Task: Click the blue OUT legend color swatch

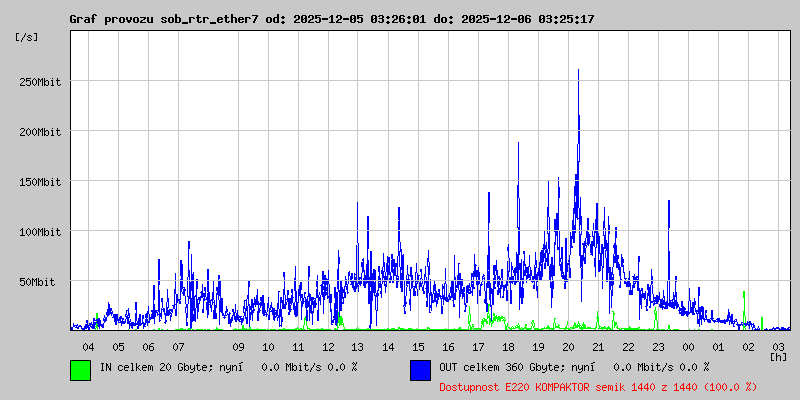Action: (x=420, y=369)
